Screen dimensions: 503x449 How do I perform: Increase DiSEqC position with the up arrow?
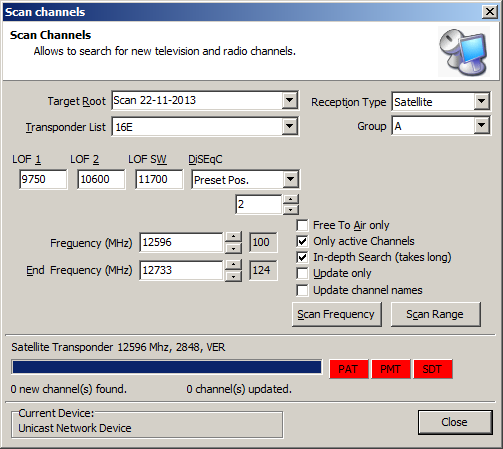[x=291, y=199]
